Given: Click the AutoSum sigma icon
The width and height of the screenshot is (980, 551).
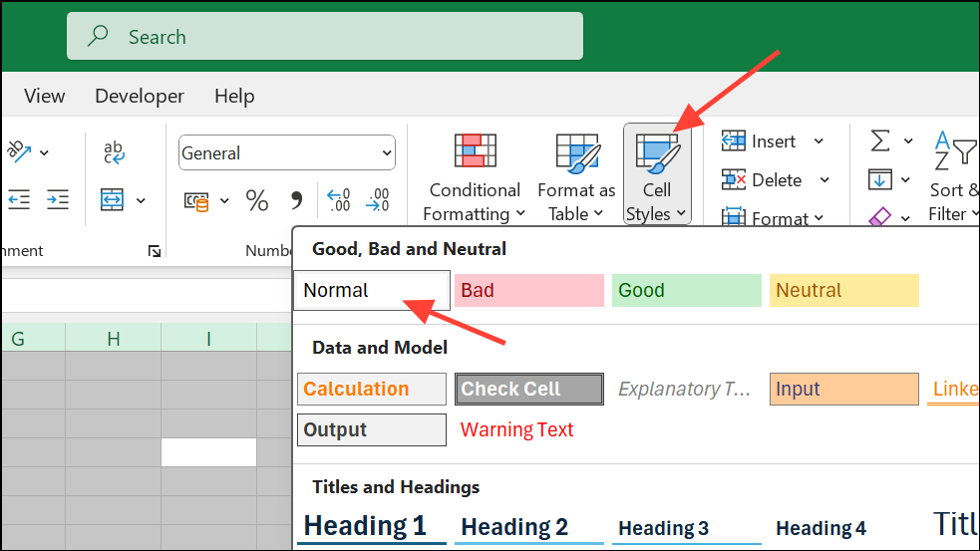Looking at the screenshot, I should click(x=880, y=141).
